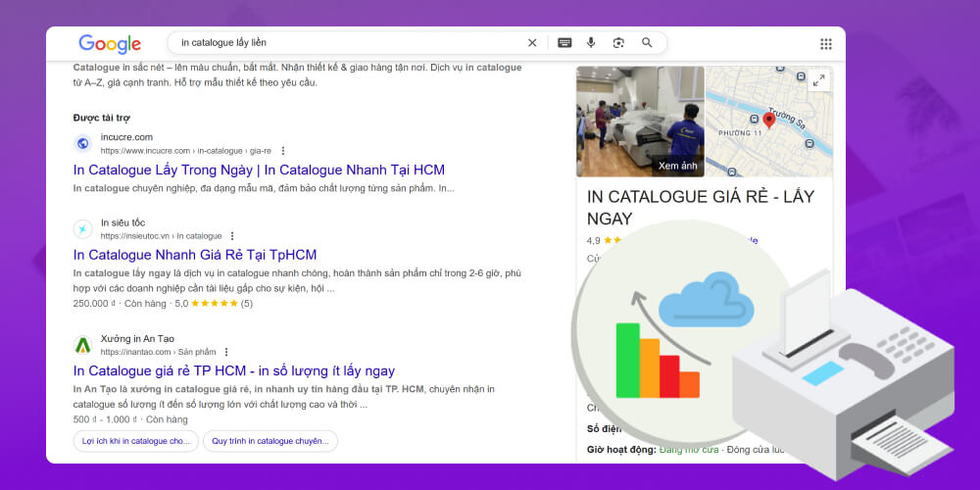980x490 pixels.
Task: Click the '500 ₫ - 1.000 ₫ · Còn hàng' text
Action: [130, 419]
